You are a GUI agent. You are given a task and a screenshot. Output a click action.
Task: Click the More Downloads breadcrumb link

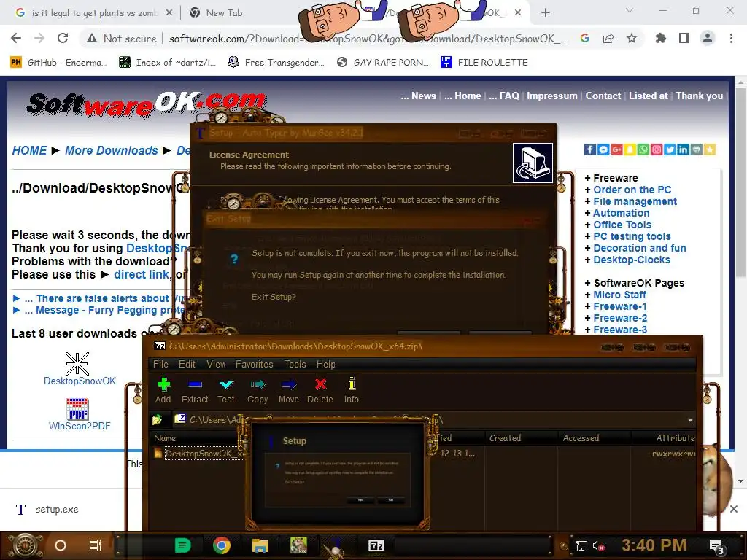point(111,150)
